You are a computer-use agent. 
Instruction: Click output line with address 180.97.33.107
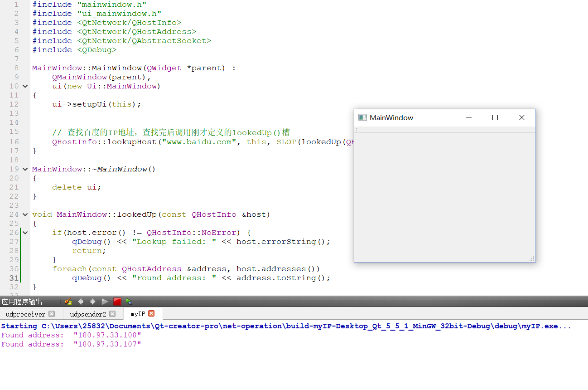click(71, 344)
